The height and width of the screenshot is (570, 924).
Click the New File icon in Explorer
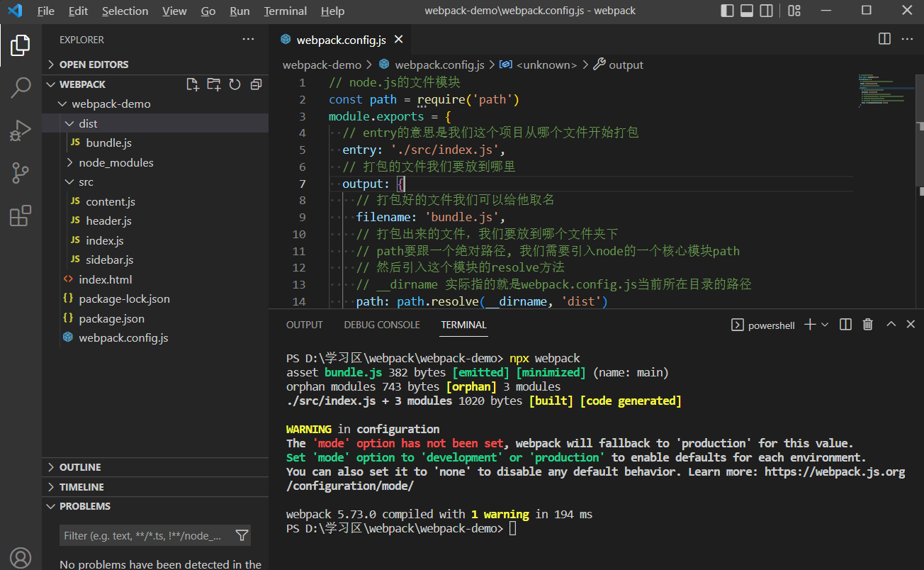coord(193,84)
